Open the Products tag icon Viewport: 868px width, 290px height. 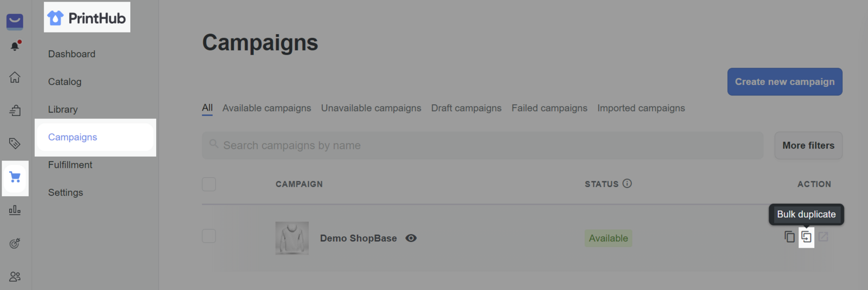tap(15, 144)
